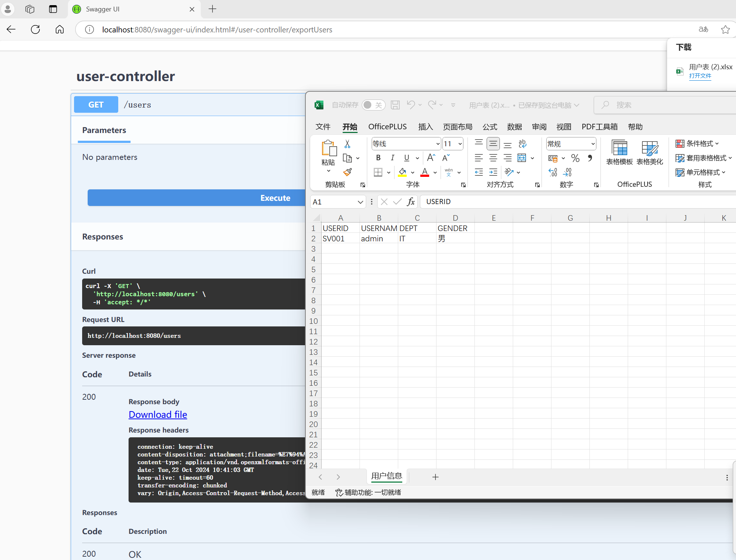Open the number format 常规 dropdown
The height and width of the screenshot is (560, 736).
click(x=593, y=144)
